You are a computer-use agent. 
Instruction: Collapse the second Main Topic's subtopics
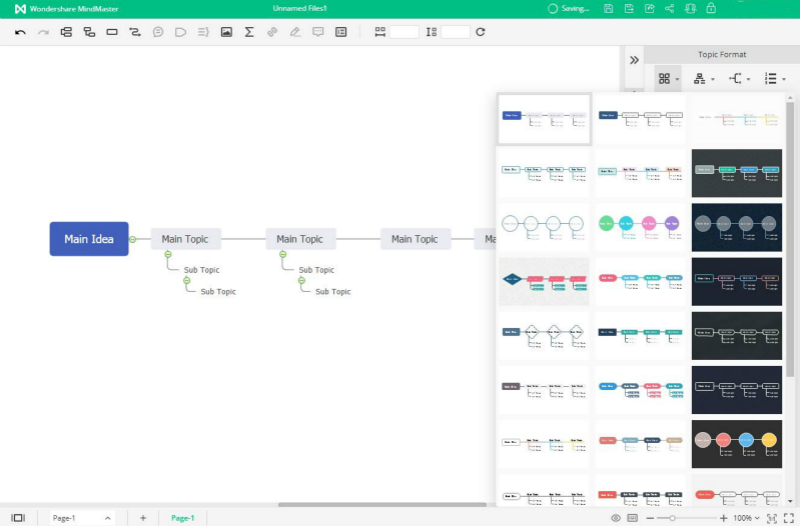click(x=282, y=254)
